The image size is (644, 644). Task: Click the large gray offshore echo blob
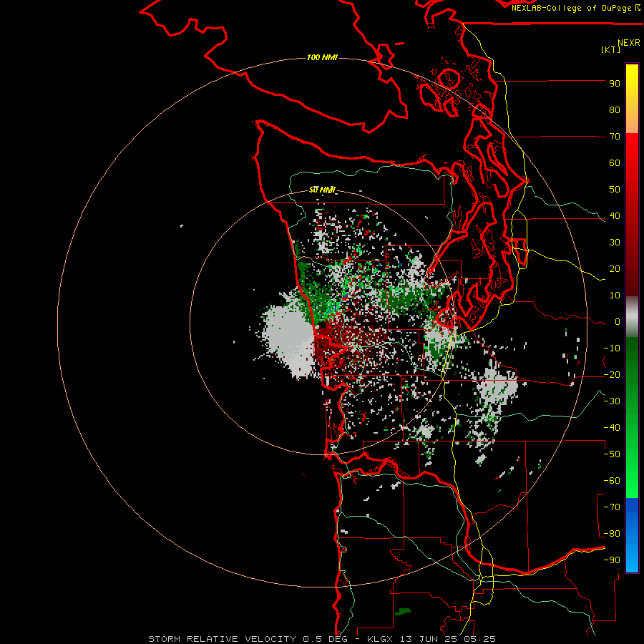pyautogui.click(x=288, y=337)
